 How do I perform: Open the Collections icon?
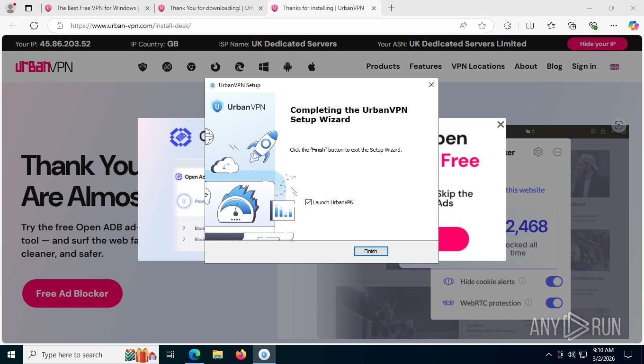(572, 26)
